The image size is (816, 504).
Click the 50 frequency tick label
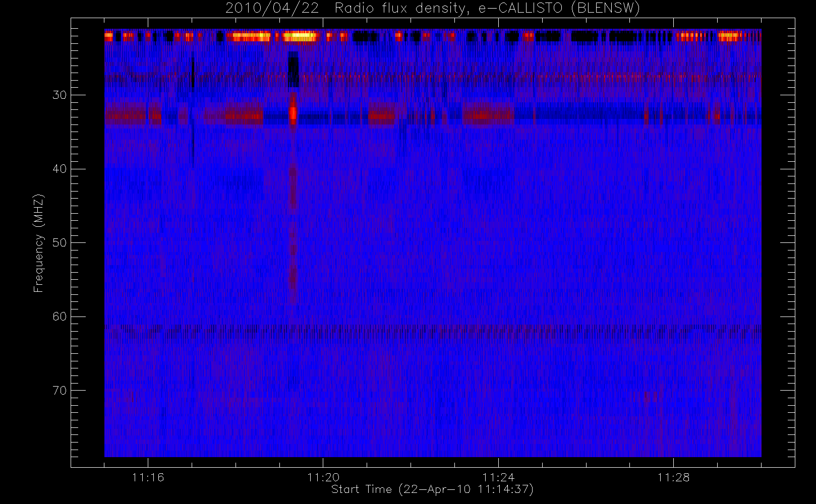tap(60, 242)
